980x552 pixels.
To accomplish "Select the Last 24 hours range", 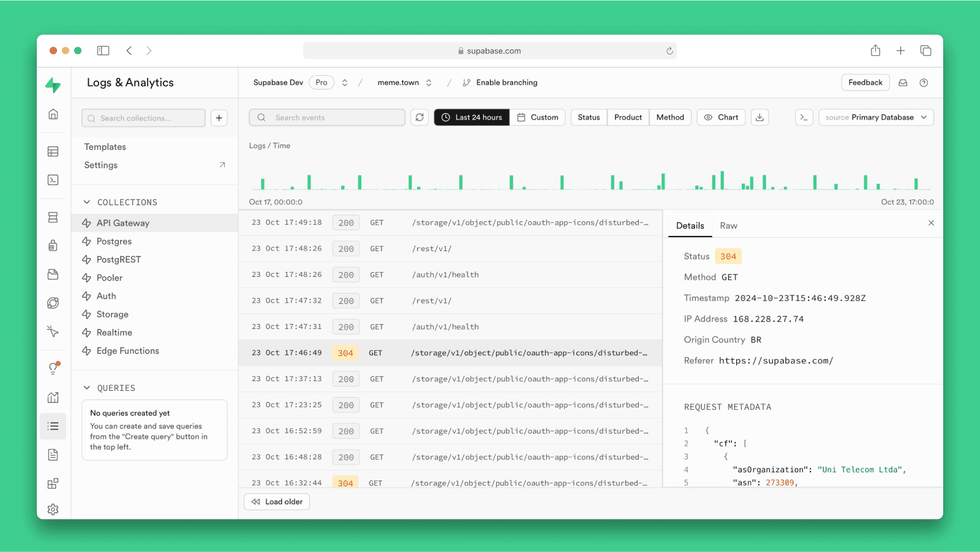I will click(x=472, y=118).
